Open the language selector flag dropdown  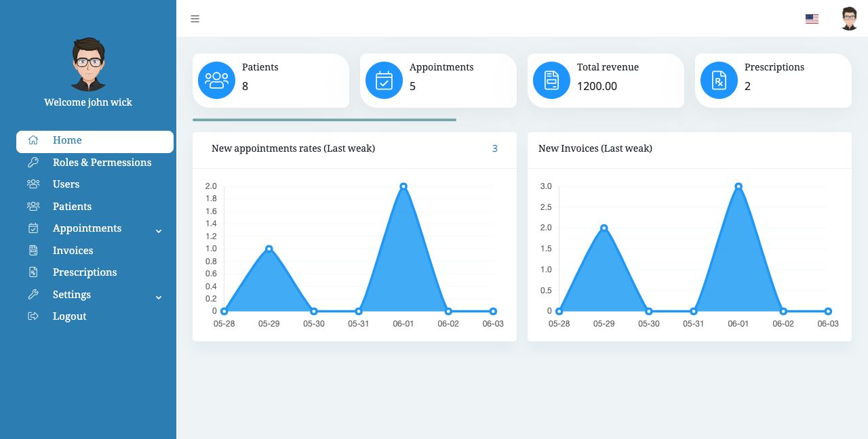pyautogui.click(x=812, y=19)
